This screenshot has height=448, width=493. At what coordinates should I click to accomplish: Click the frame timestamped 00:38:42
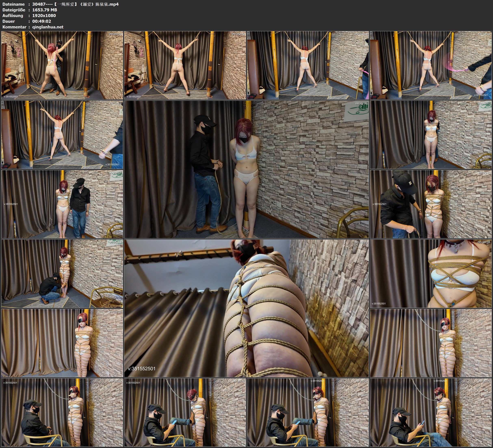click(62, 412)
